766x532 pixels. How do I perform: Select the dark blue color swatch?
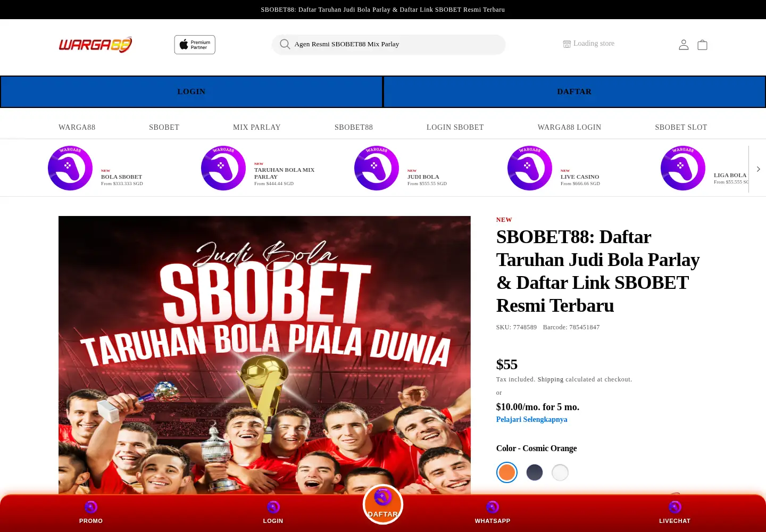point(535,472)
